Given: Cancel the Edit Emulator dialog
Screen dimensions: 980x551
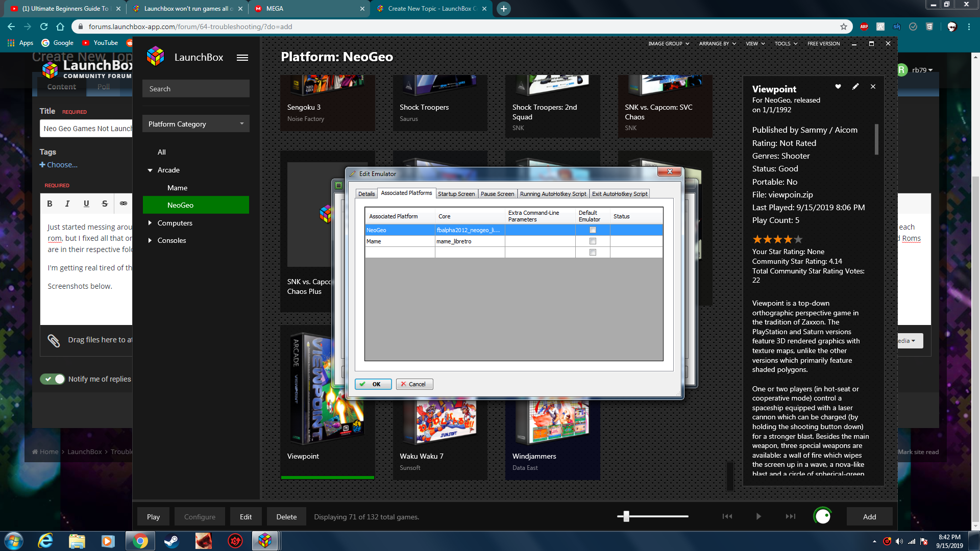Looking at the screenshot, I should tap(414, 384).
